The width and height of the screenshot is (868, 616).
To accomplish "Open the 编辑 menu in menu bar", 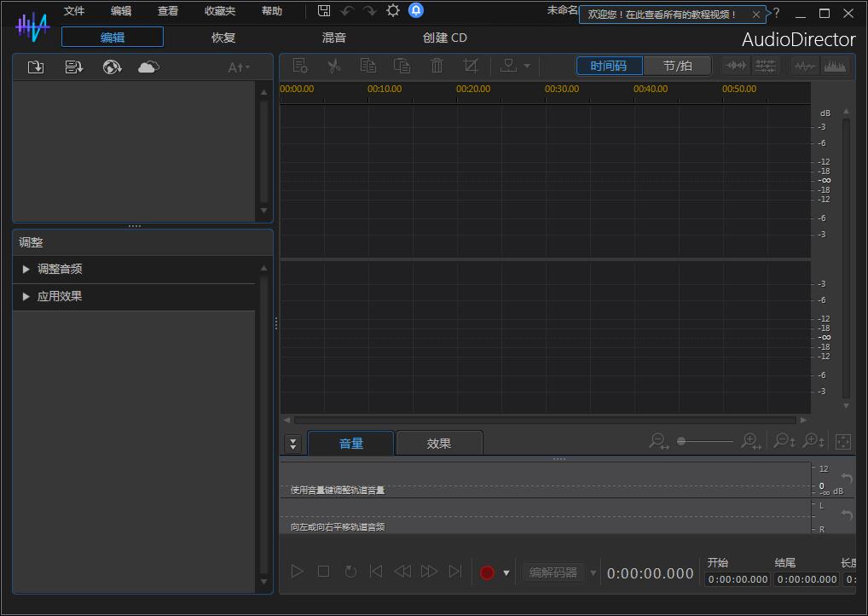I will click(121, 10).
